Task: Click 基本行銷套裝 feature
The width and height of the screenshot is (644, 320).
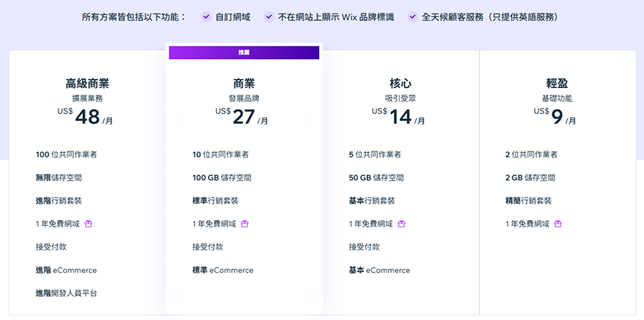Action: tap(372, 201)
